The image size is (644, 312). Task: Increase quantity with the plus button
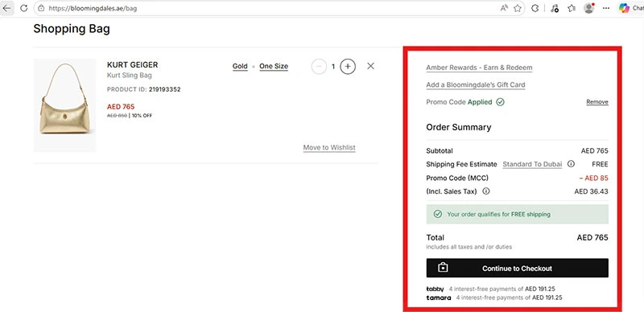pyautogui.click(x=348, y=66)
